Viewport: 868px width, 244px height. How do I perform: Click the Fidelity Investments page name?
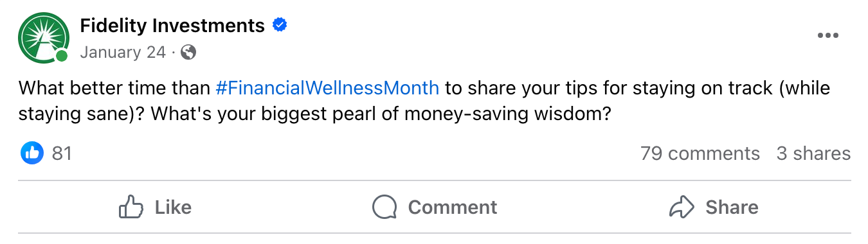click(x=172, y=26)
